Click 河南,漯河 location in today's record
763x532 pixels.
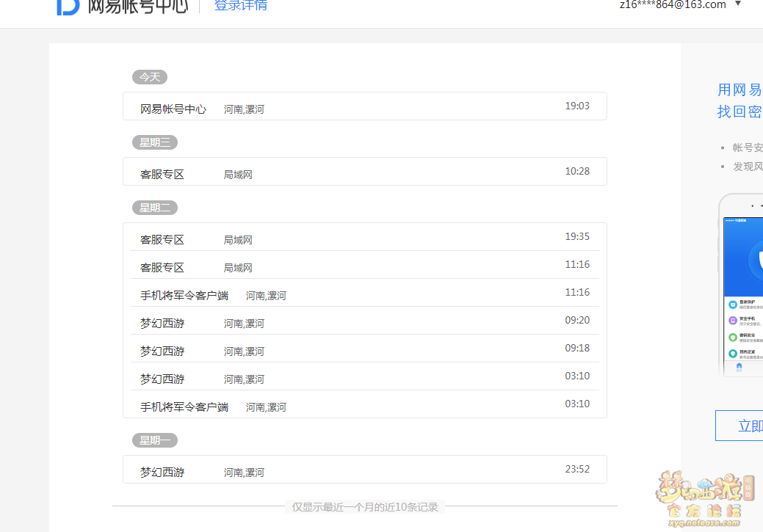tap(244, 109)
